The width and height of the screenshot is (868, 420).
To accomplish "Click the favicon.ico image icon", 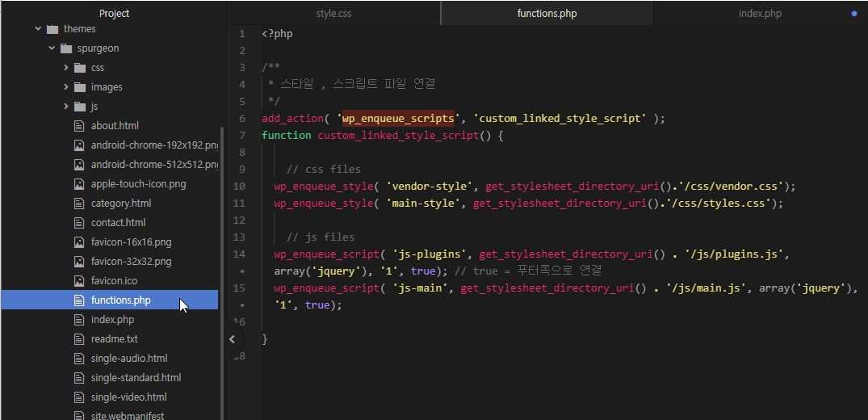I will coord(79,281).
